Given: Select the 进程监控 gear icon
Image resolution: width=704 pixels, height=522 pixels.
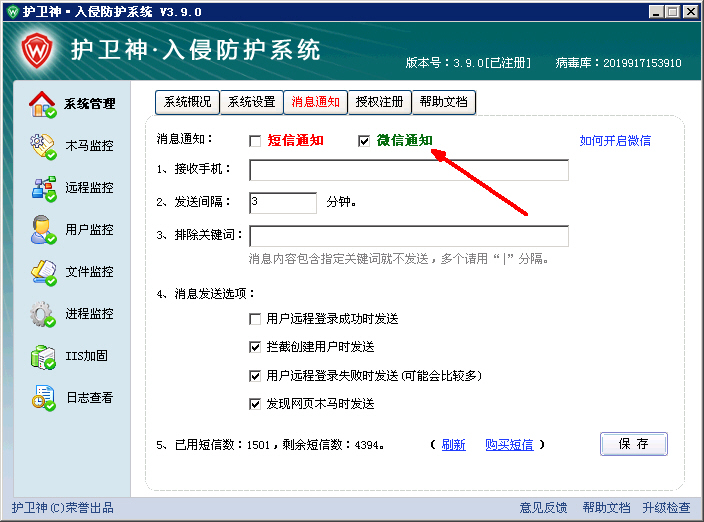Looking at the screenshot, I should point(43,314).
